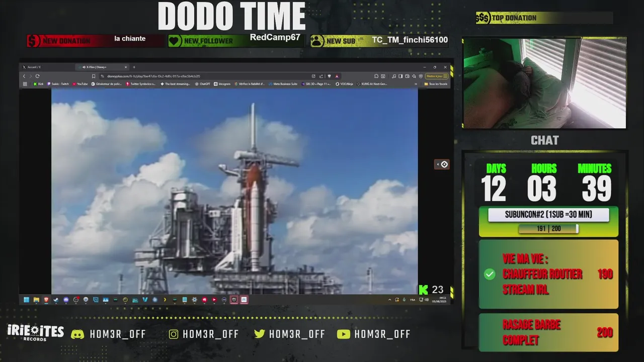Screen dimensions: 644x362
Task: Click the SUBUNCON#2 (1SUB =30 MIN) label
Action: pos(548,215)
